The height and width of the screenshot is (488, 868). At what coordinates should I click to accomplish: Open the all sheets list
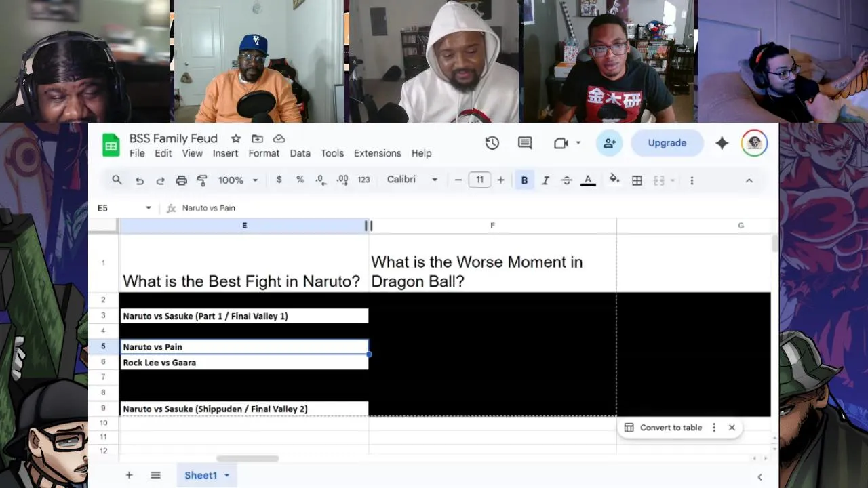(x=155, y=475)
